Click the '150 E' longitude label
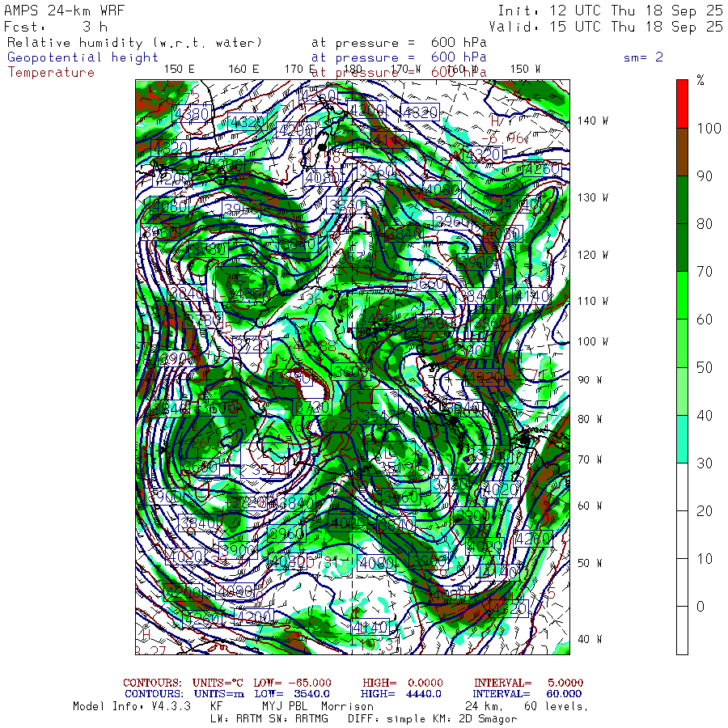The height and width of the screenshot is (728, 728). (x=180, y=70)
